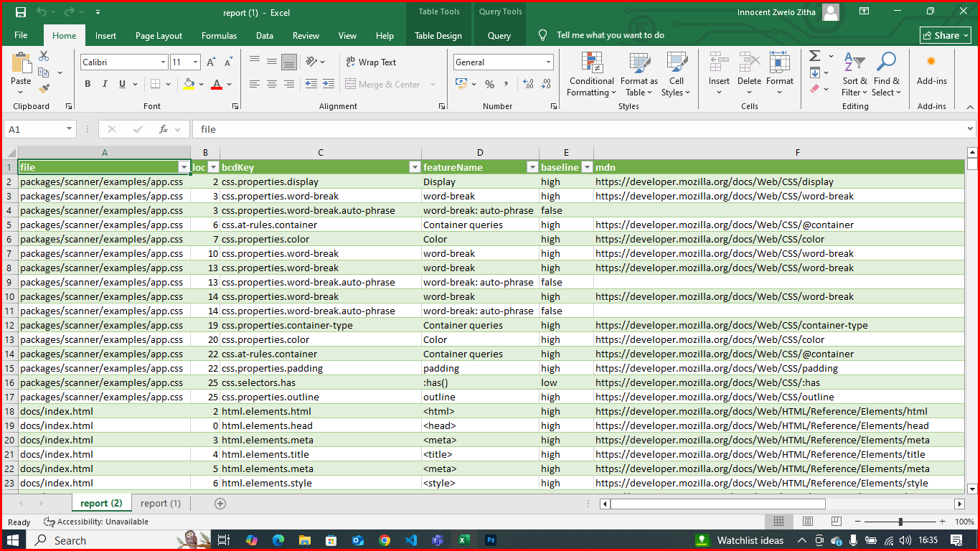Screen dimensions: 980x551
Task: Click the Insert Function fx icon
Action: (164, 129)
